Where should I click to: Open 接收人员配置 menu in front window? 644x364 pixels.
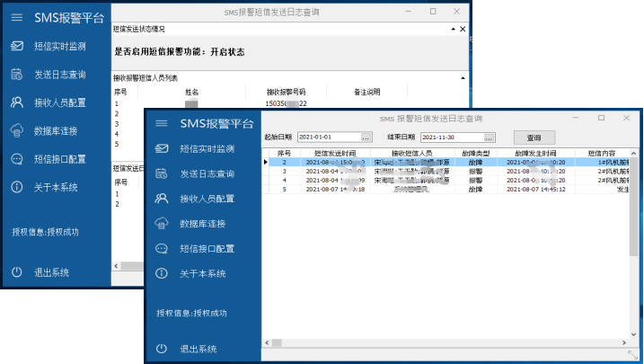[207, 199]
